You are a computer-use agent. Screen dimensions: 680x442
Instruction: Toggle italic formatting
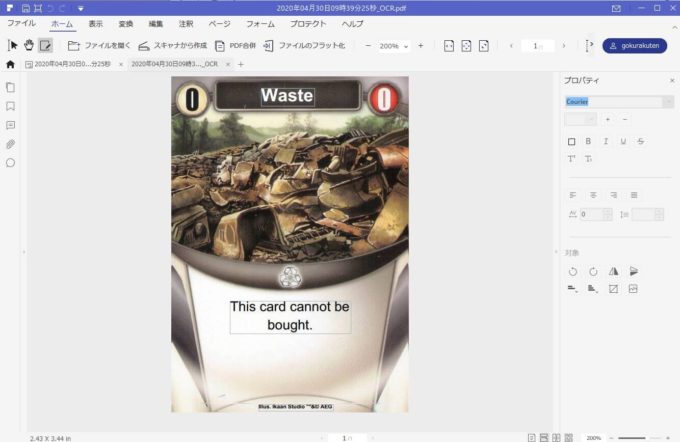(x=605, y=141)
